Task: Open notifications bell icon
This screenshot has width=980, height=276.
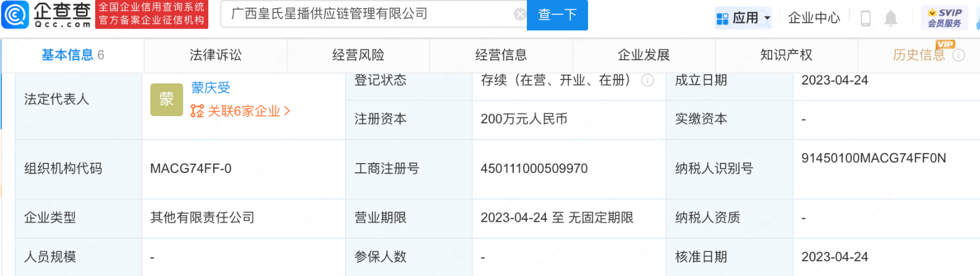Action: (x=890, y=19)
